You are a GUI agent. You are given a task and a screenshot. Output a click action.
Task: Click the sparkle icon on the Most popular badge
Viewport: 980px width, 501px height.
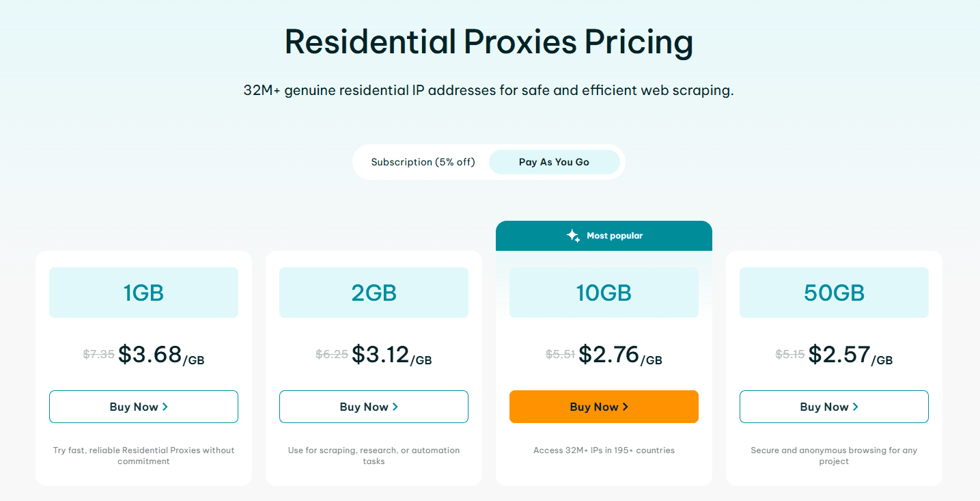[574, 235]
